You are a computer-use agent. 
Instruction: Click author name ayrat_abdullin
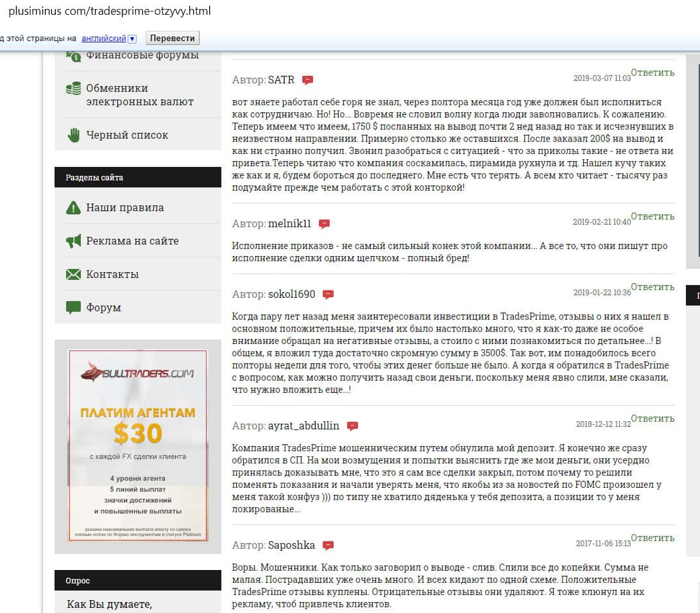pos(303,426)
